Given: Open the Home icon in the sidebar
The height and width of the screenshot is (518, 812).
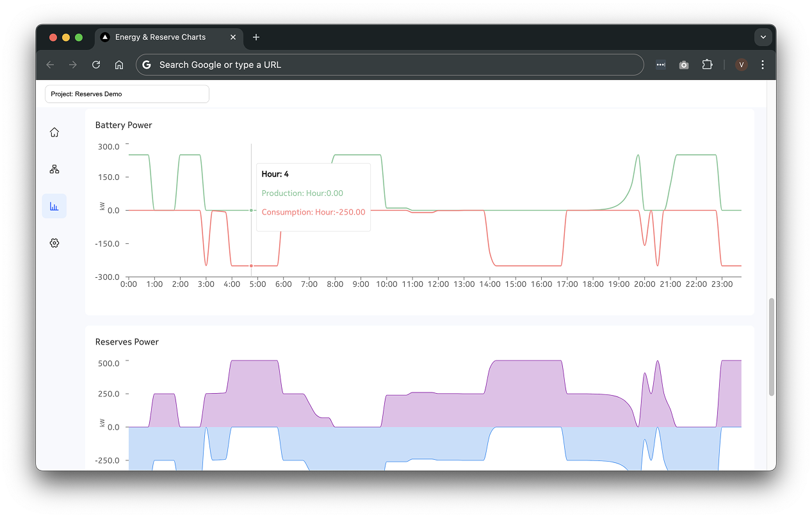Looking at the screenshot, I should click(x=54, y=133).
